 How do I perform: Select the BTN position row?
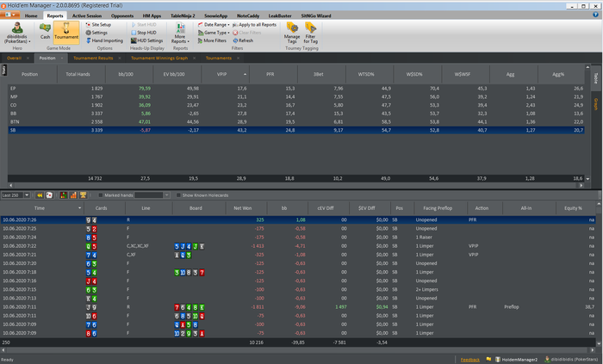pyautogui.click(x=296, y=121)
